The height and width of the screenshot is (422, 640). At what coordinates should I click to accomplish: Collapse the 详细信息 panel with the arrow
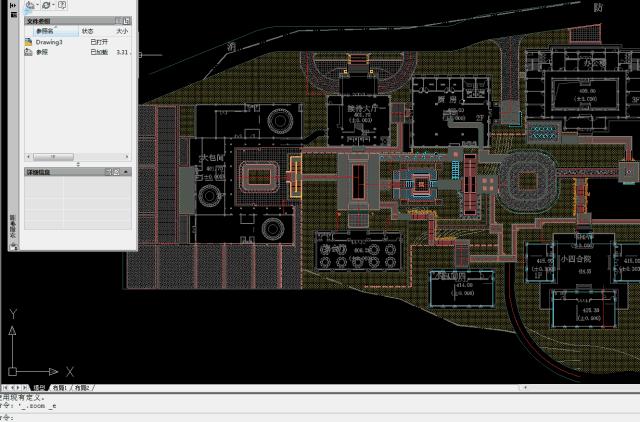(x=126, y=172)
